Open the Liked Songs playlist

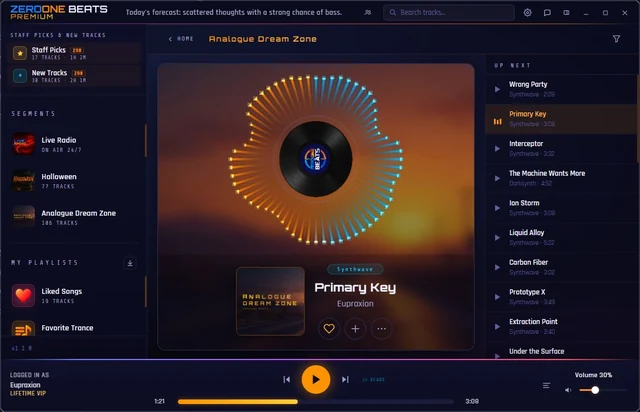click(76, 295)
